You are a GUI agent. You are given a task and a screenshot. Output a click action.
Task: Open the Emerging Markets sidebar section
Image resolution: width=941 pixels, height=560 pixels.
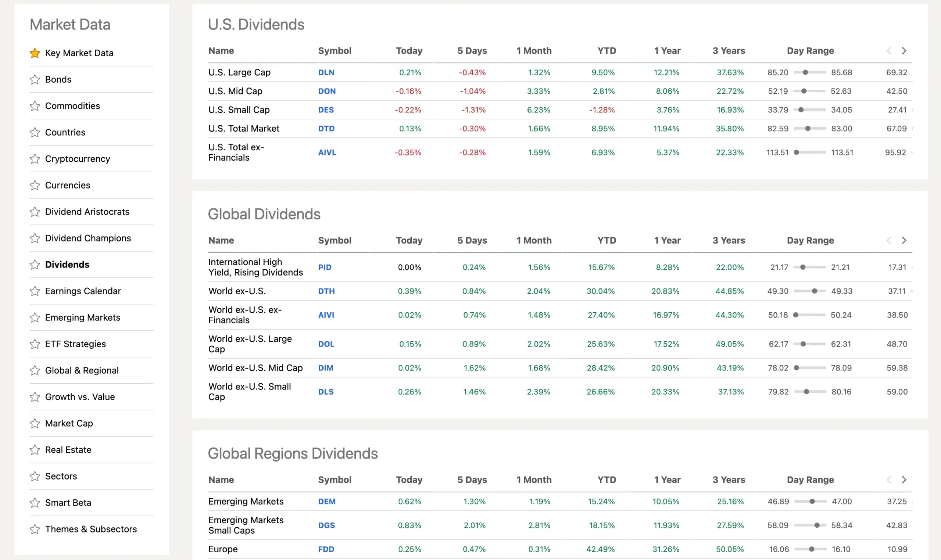click(83, 317)
